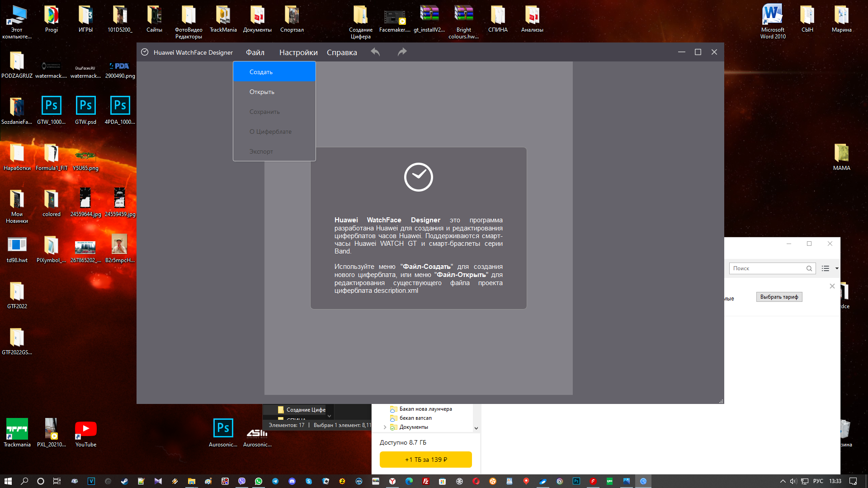Choose Экспорт in the dropdown menu
This screenshot has width=868, height=488.
pyautogui.click(x=274, y=151)
